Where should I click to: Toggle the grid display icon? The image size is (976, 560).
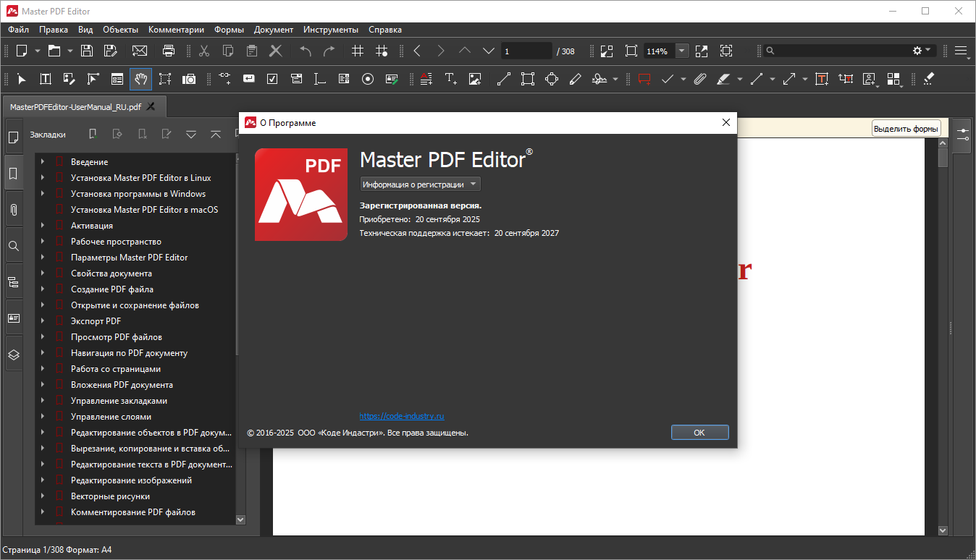(358, 51)
